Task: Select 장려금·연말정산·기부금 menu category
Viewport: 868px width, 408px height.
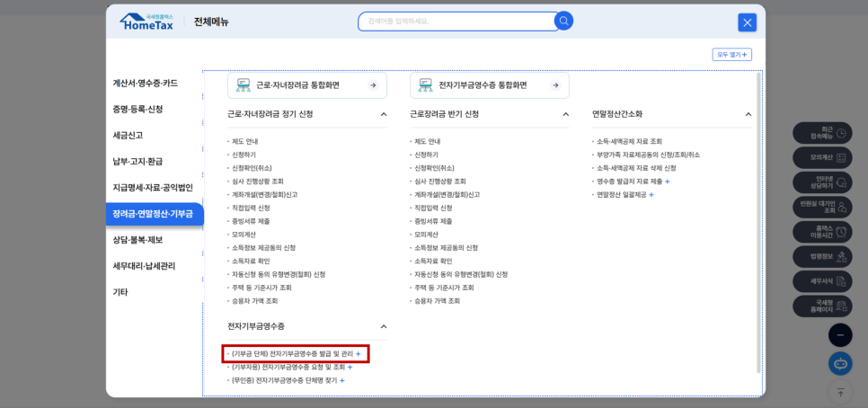Action: [155, 214]
